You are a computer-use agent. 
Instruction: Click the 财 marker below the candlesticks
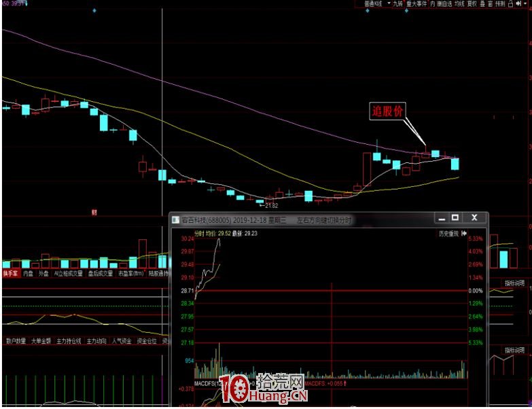(x=94, y=213)
